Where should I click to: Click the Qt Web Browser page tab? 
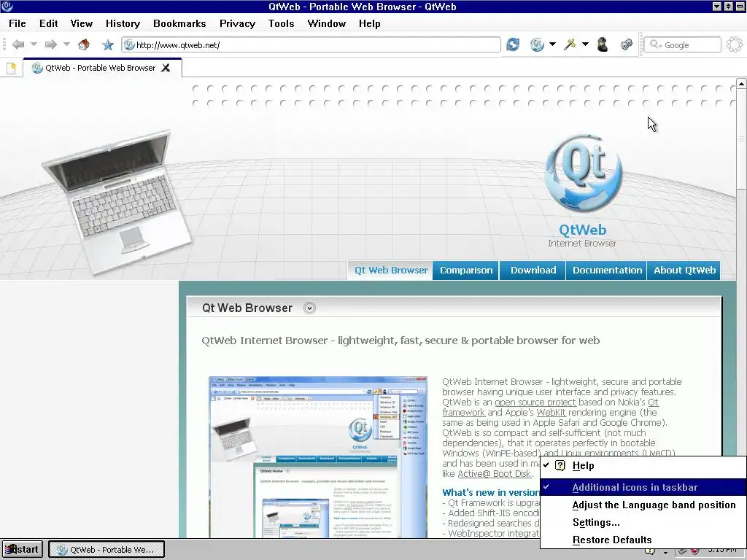click(x=391, y=270)
